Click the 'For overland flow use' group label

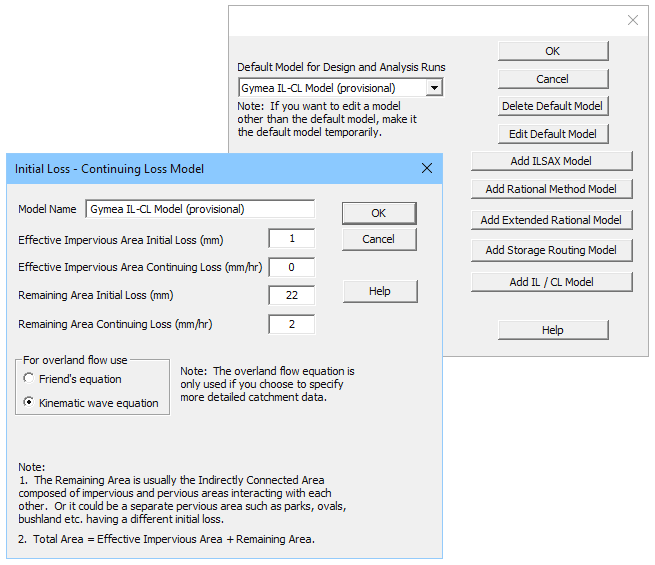[x=75, y=360]
